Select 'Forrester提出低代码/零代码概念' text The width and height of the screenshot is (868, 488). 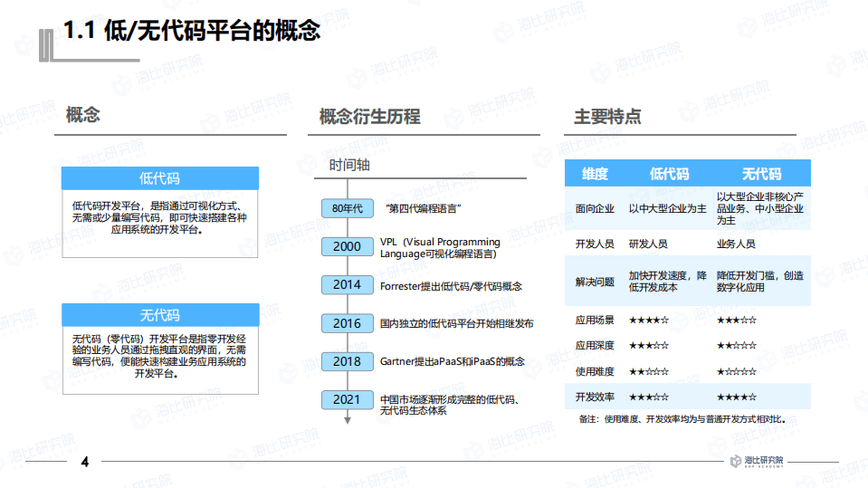[451, 286]
